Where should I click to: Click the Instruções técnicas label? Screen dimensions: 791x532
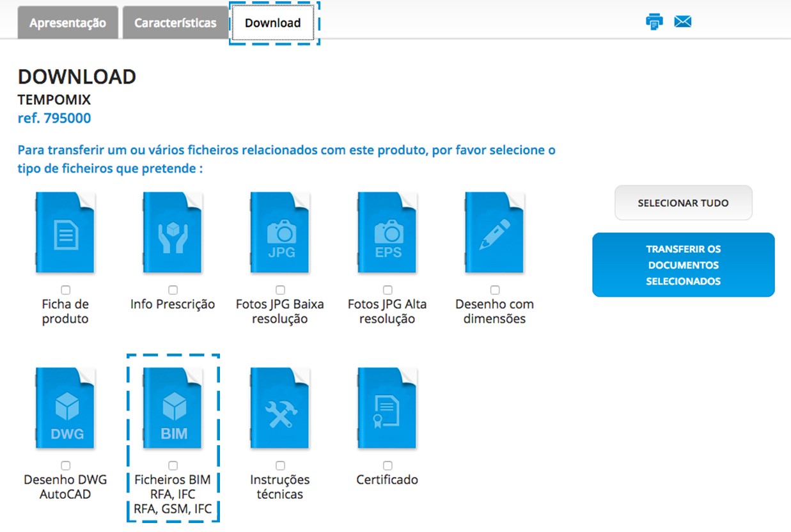[x=280, y=487]
